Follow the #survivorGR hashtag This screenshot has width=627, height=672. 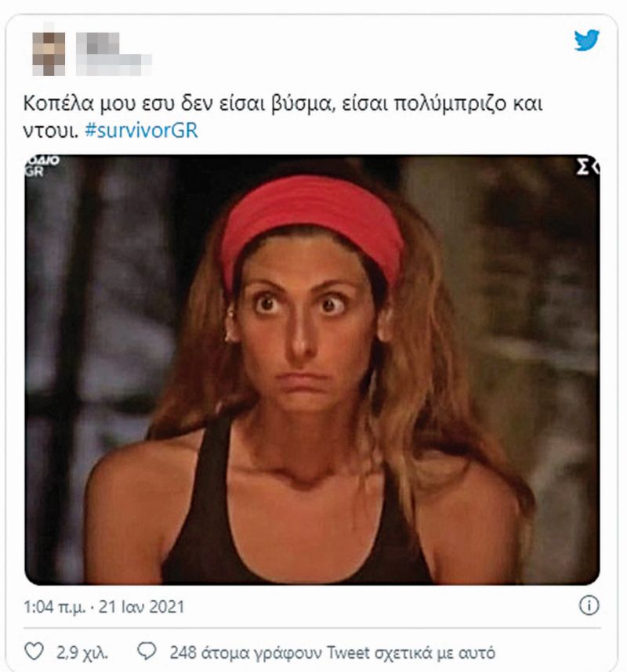(x=141, y=130)
